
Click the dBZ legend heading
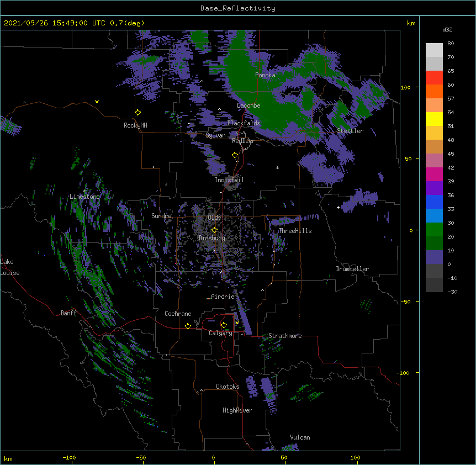point(447,29)
